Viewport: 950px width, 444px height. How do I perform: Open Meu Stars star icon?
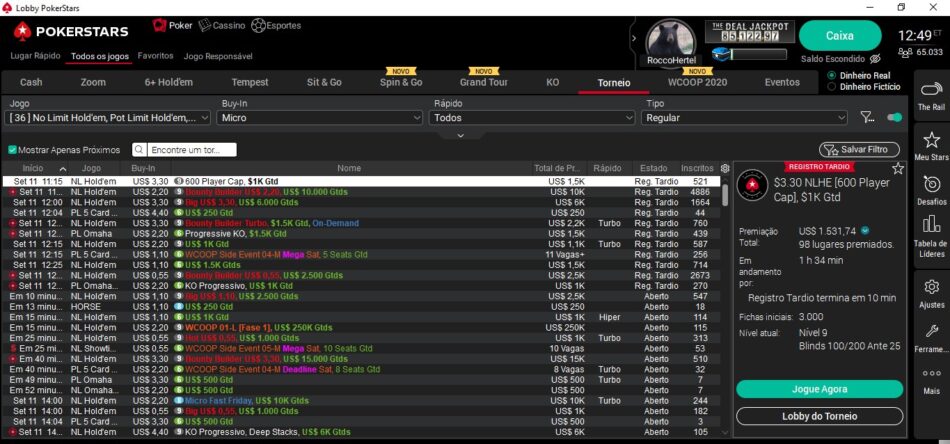[x=931, y=141]
